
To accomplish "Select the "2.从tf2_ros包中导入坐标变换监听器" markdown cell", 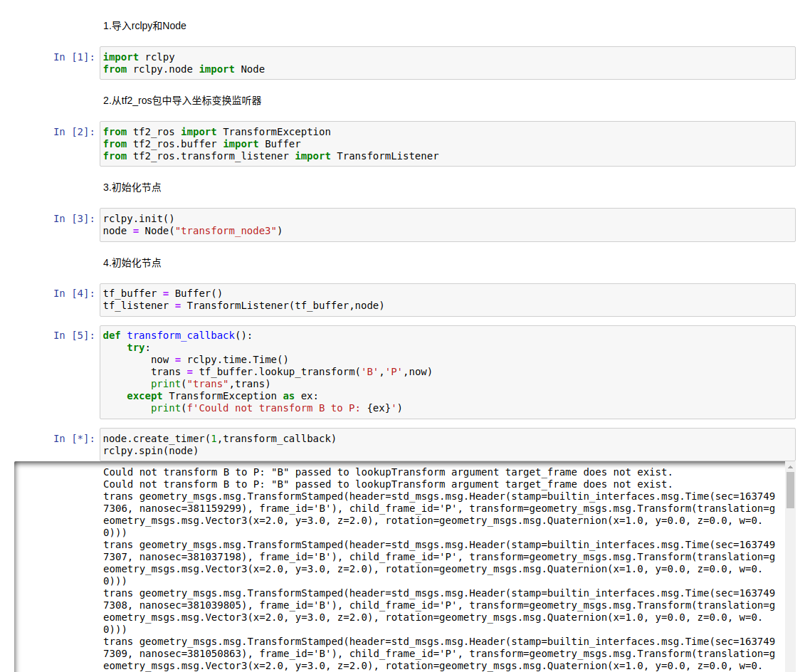I will click(182, 100).
